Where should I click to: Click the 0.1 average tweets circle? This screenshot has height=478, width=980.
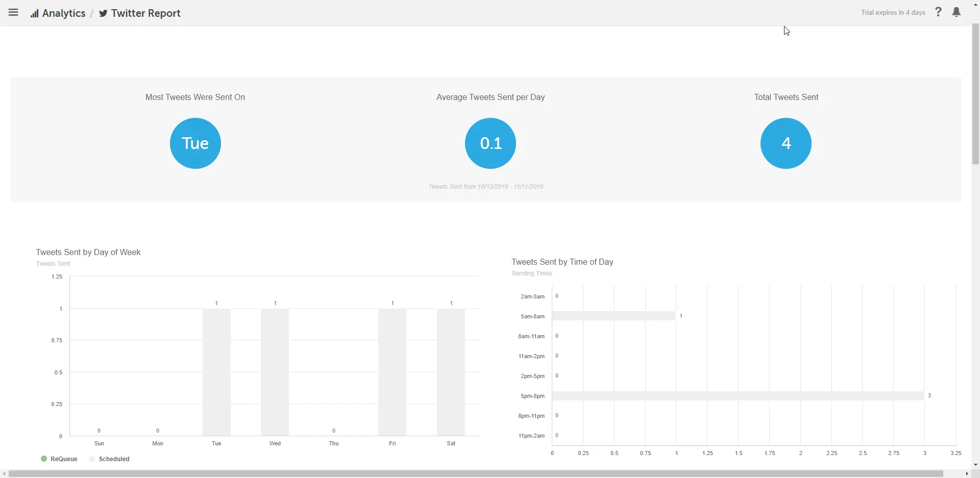point(490,143)
